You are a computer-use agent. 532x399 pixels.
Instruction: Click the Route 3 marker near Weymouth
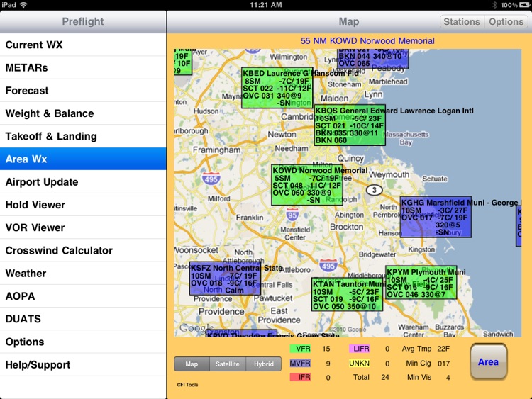375,190
